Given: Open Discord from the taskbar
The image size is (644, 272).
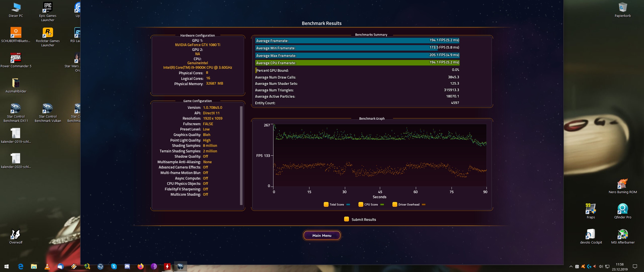Looking at the screenshot, I should click(x=127, y=266).
